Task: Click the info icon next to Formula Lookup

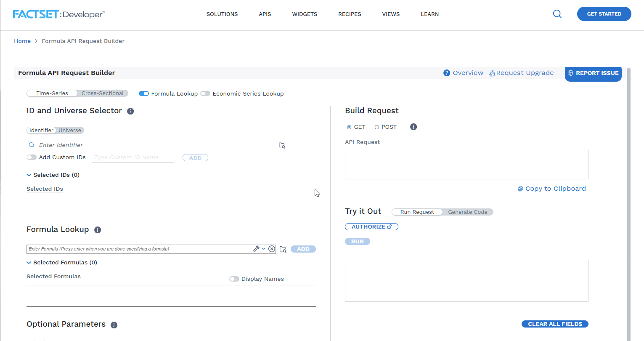Action: (x=98, y=230)
